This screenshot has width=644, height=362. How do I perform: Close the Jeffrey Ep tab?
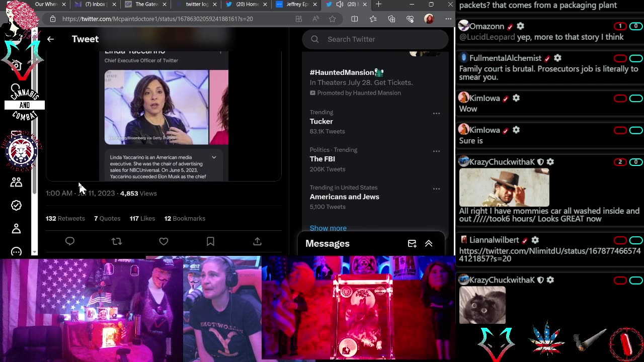tap(314, 5)
